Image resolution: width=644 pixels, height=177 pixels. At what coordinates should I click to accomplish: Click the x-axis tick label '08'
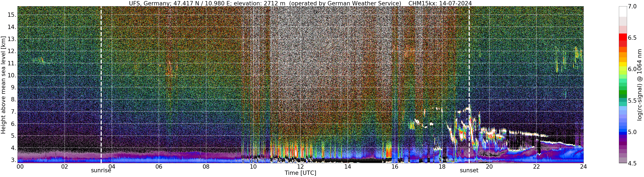206,167
